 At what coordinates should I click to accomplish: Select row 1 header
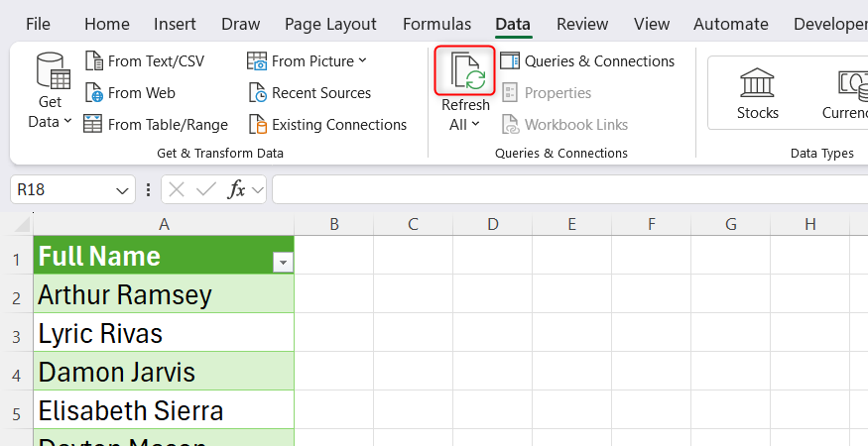[x=17, y=255]
